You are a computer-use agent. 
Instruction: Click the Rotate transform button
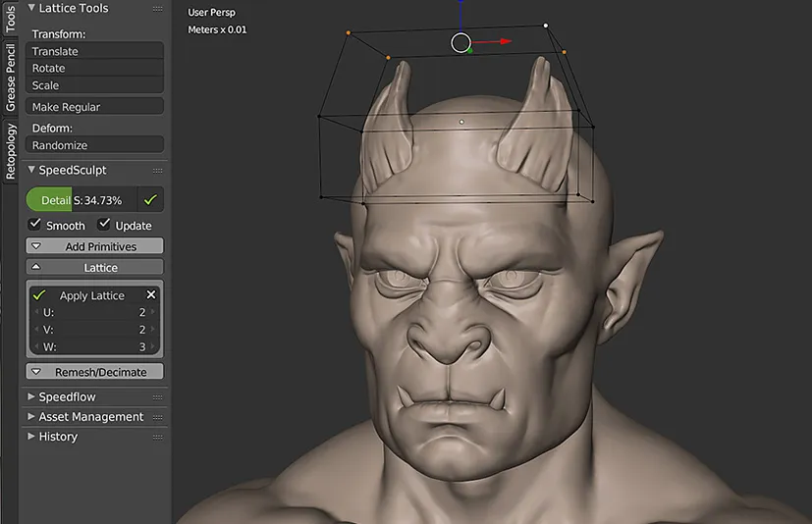[x=95, y=69]
